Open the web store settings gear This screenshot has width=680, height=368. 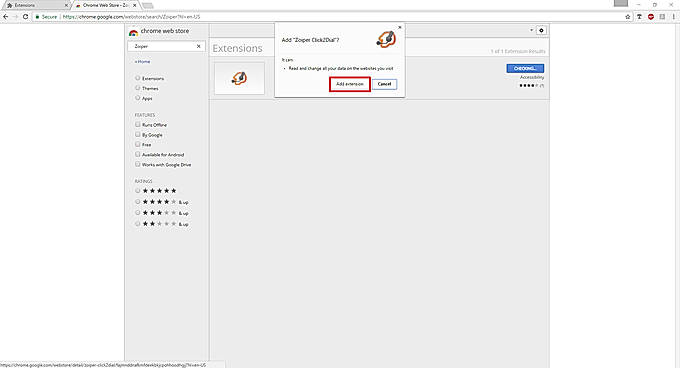coord(541,30)
